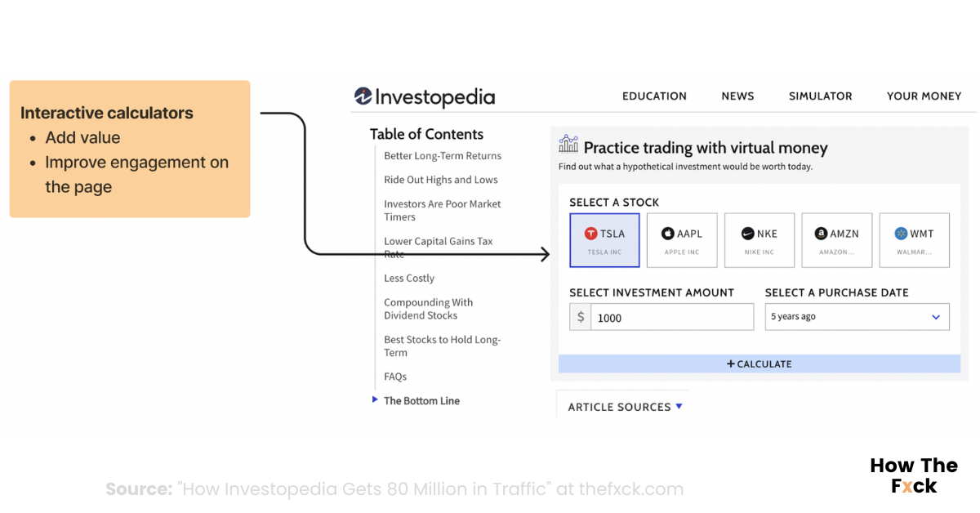The height and width of the screenshot is (513, 980).
Task: Go to the Simulator menu item
Action: click(820, 96)
